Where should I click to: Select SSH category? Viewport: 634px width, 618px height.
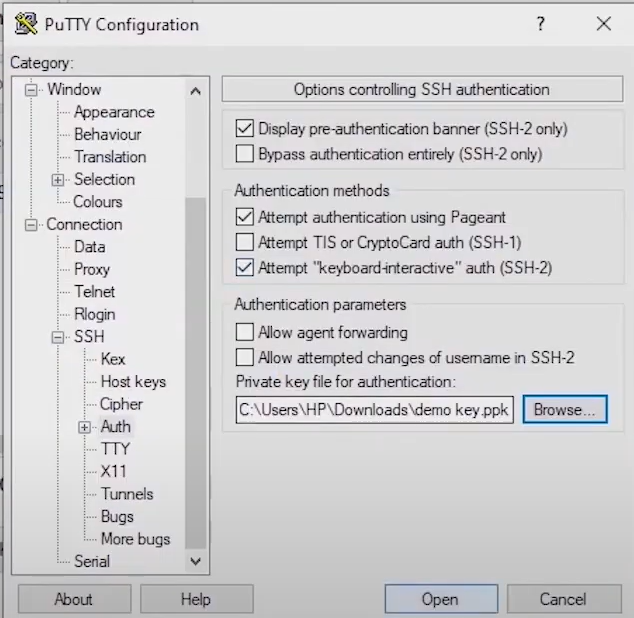[89, 337]
